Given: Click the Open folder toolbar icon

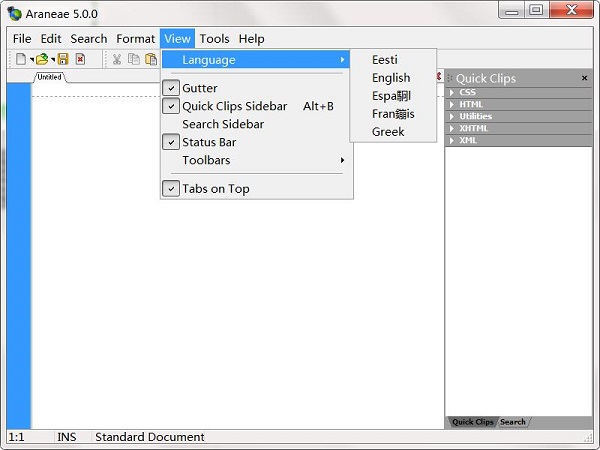Looking at the screenshot, I should click(42, 59).
